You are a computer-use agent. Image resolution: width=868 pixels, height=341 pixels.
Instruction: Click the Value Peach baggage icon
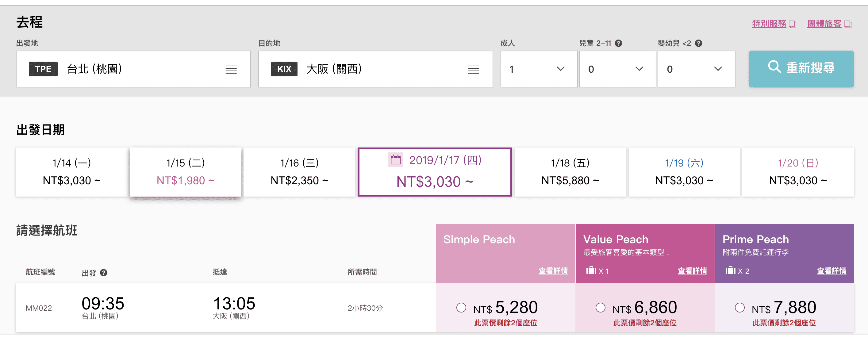click(591, 270)
